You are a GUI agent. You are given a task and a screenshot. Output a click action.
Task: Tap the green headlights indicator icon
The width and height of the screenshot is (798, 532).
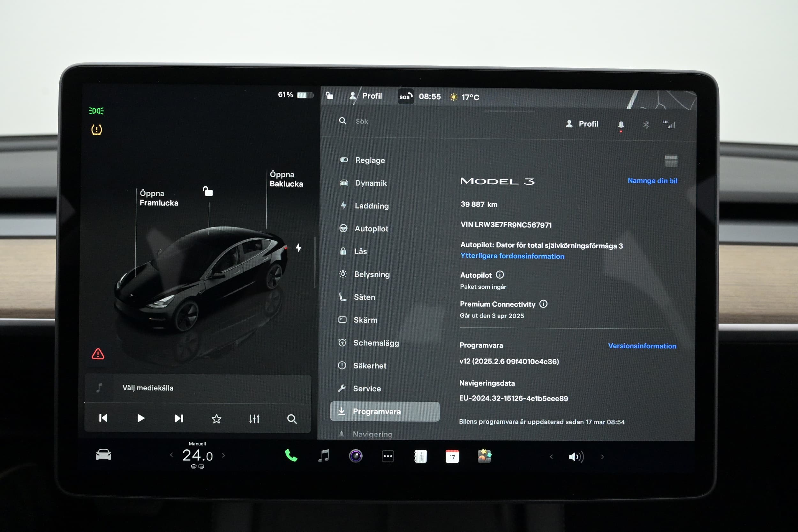[96, 111]
